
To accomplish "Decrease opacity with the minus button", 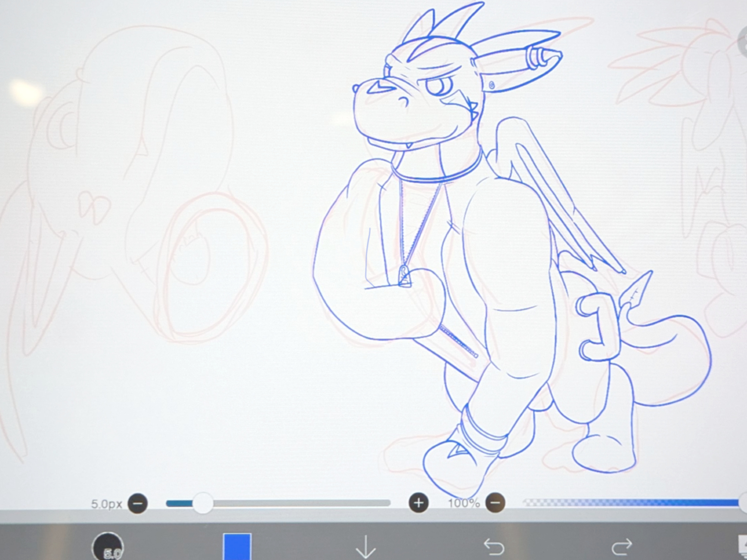I will click(495, 503).
